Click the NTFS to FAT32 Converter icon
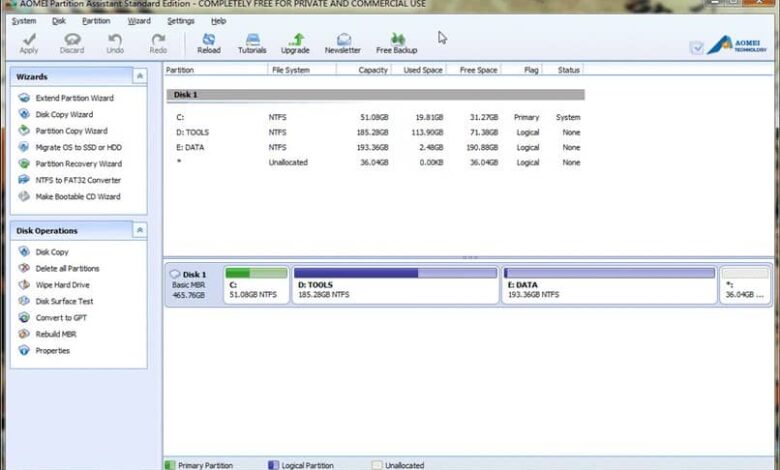The height and width of the screenshot is (470, 780). pyautogui.click(x=24, y=180)
